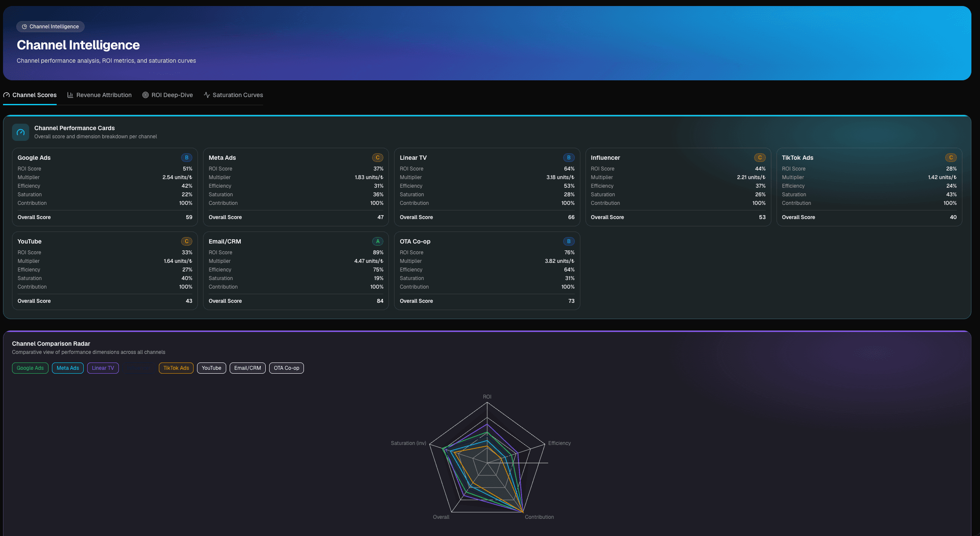Click the Google Ads B grade badge

pyautogui.click(x=186, y=158)
